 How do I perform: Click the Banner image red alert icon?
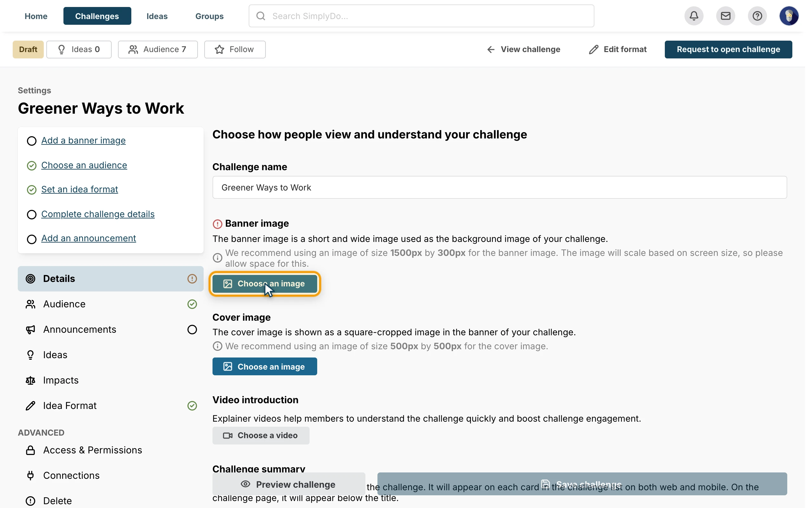coord(217,224)
